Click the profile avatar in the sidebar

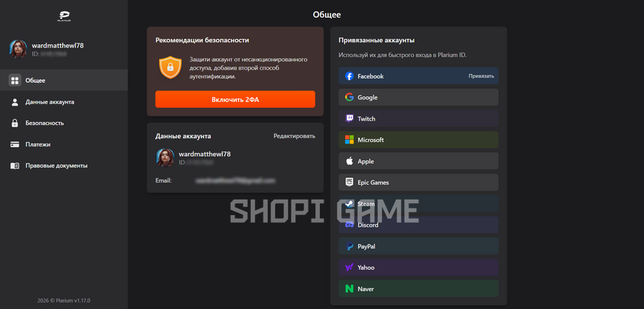click(18, 49)
